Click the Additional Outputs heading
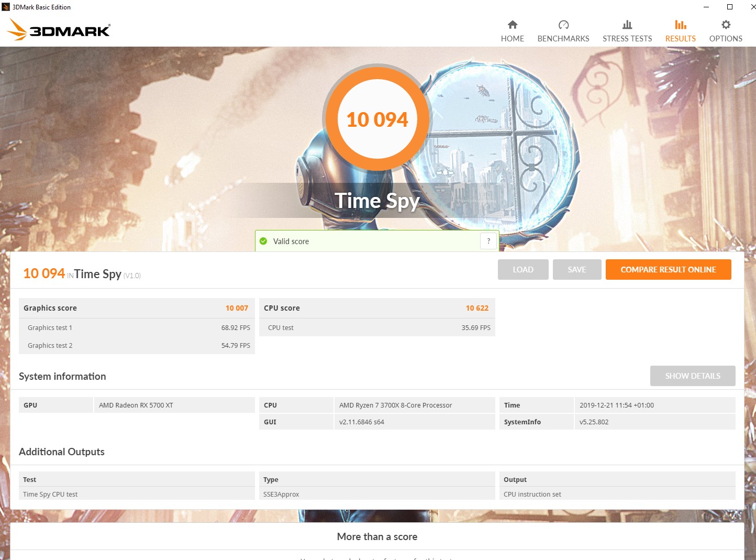756x560 pixels. [62, 452]
